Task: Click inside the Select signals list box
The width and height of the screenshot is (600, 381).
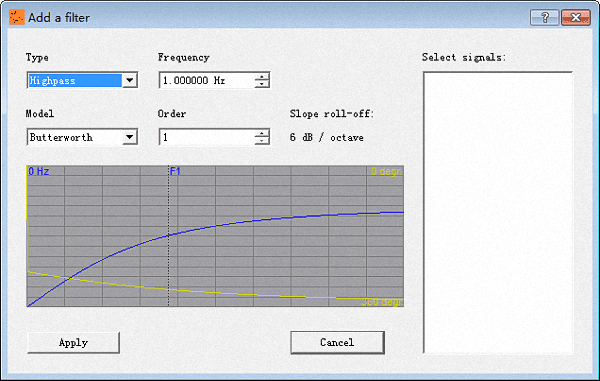Action: click(x=498, y=212)
